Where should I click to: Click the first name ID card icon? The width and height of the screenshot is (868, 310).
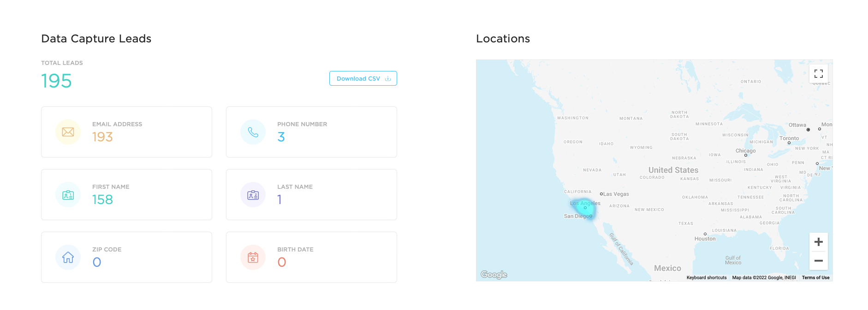pyautogui.click(x=68, y=195)
